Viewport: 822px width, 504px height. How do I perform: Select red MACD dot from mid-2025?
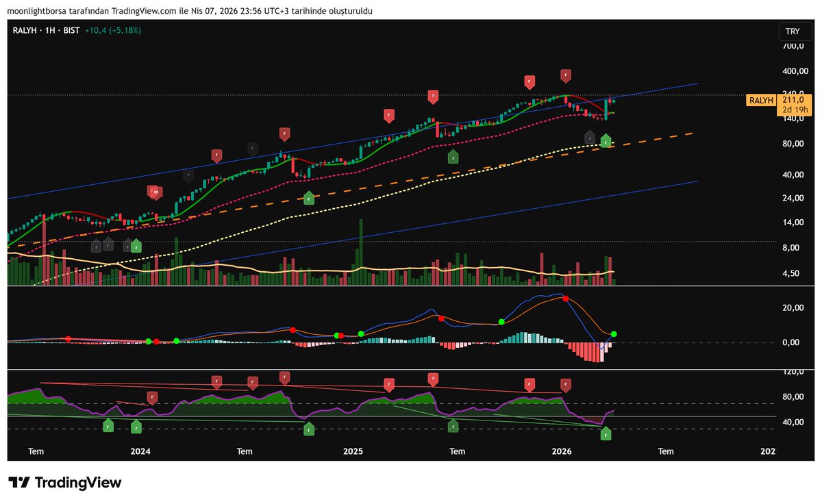pyautogui.click(x=441, y=318)
